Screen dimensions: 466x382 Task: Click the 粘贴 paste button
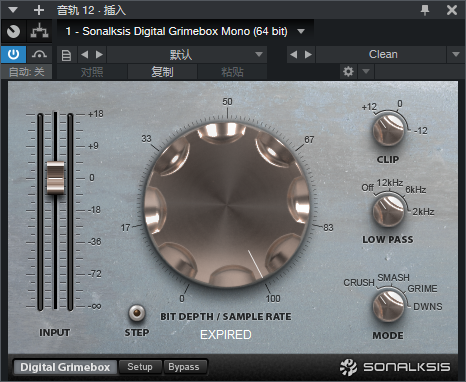click(x=232, y=72)
